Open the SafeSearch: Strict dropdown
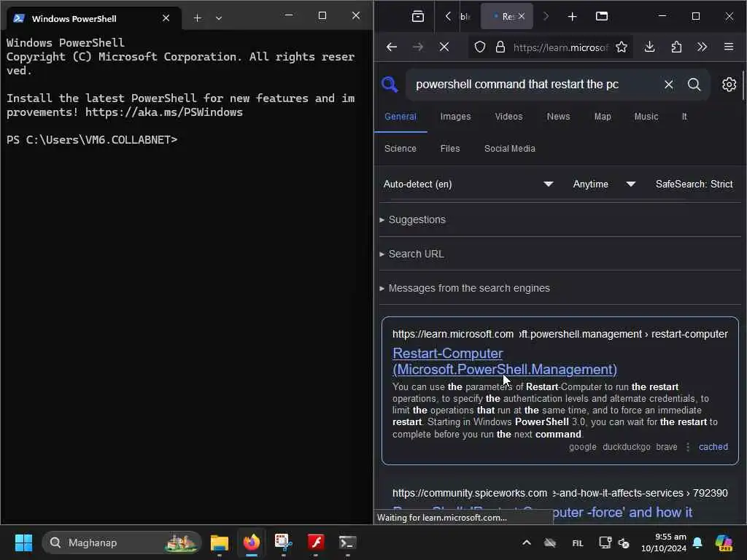The width and height of the screenshot is (747, 560). tap(694, 184)
